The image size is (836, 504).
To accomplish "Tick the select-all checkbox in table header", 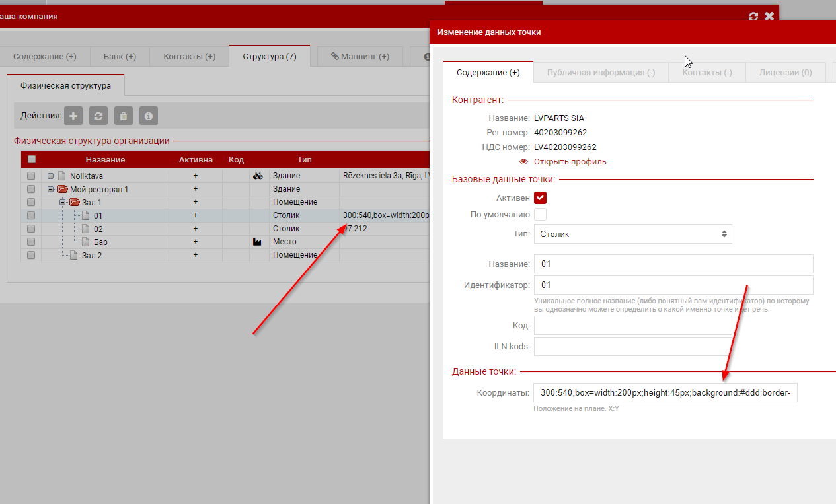I will pyautogui.click(x=32, y=159).
